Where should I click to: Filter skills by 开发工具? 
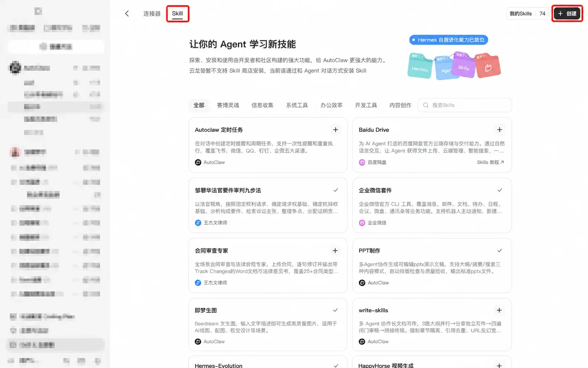pyautogui.click(x=366, y=105)
